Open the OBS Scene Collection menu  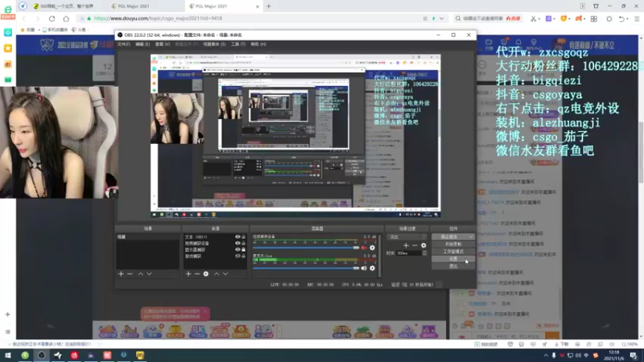click(214, 44)
